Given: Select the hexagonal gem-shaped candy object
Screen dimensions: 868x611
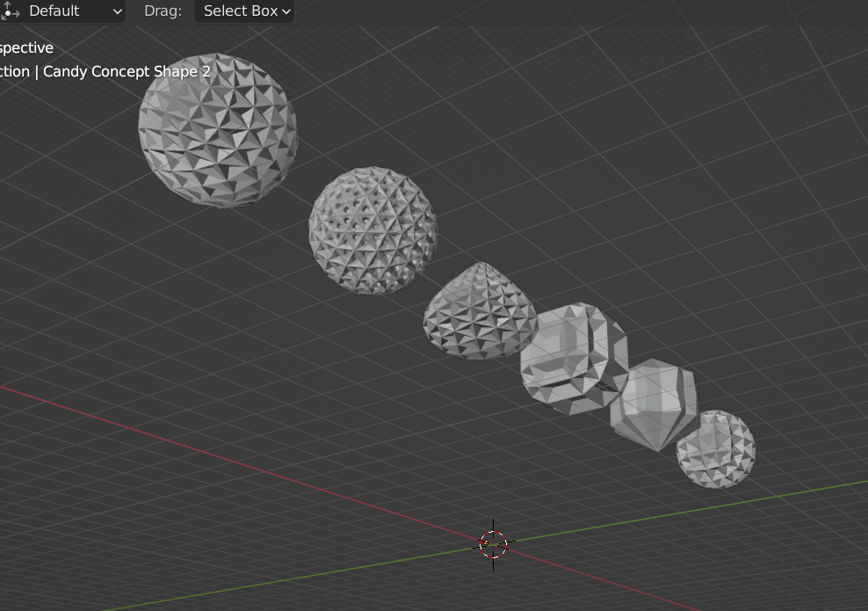Looking at the screenshot, I should pyautogui.click(x=654, y=404).
